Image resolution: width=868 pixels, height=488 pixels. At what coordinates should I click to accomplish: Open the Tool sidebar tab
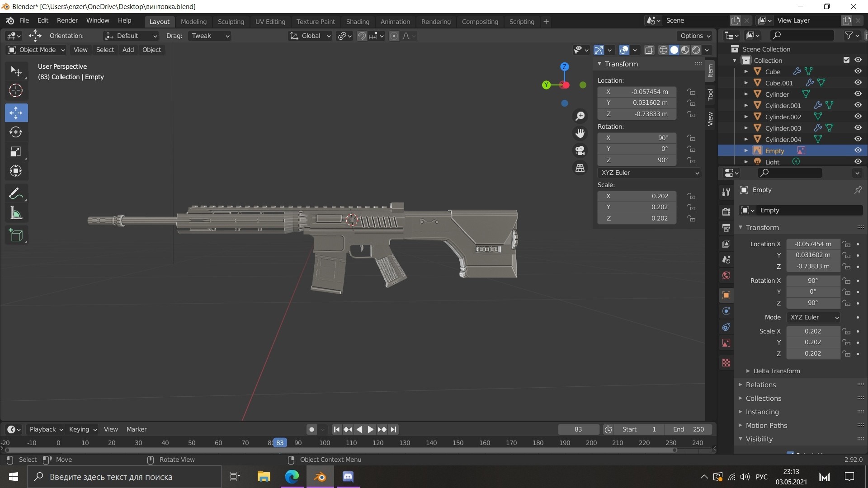point(710,94)
